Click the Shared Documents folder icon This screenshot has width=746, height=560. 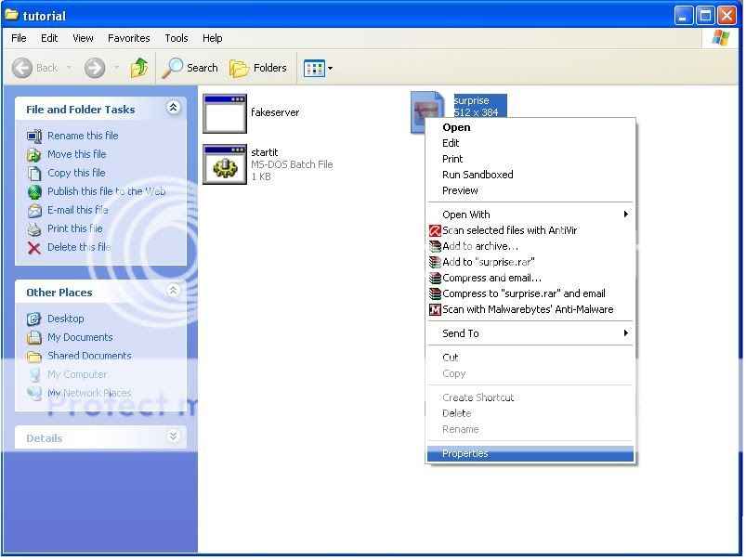[34, 356]
